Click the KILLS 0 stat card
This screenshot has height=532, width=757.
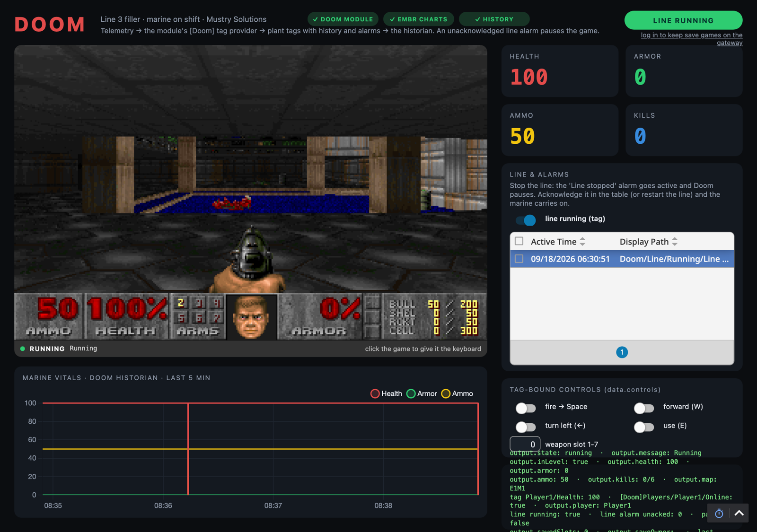684,130
